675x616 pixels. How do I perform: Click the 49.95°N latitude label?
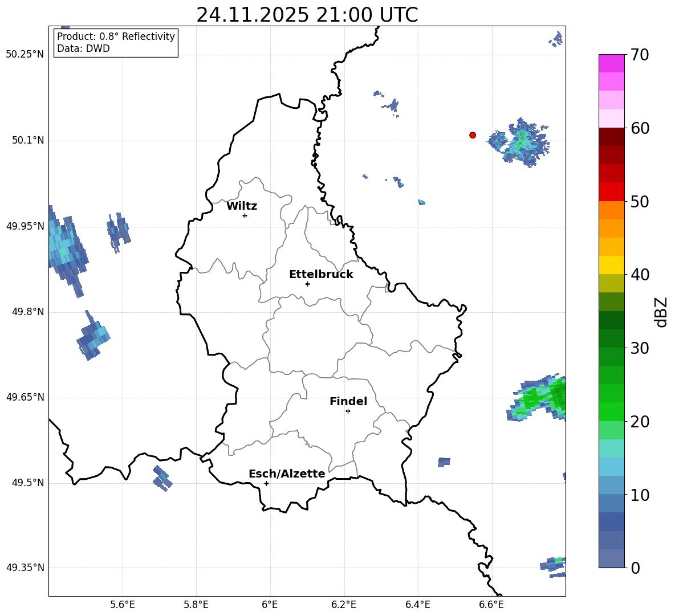pyautogui.click(x=25, y=226)
